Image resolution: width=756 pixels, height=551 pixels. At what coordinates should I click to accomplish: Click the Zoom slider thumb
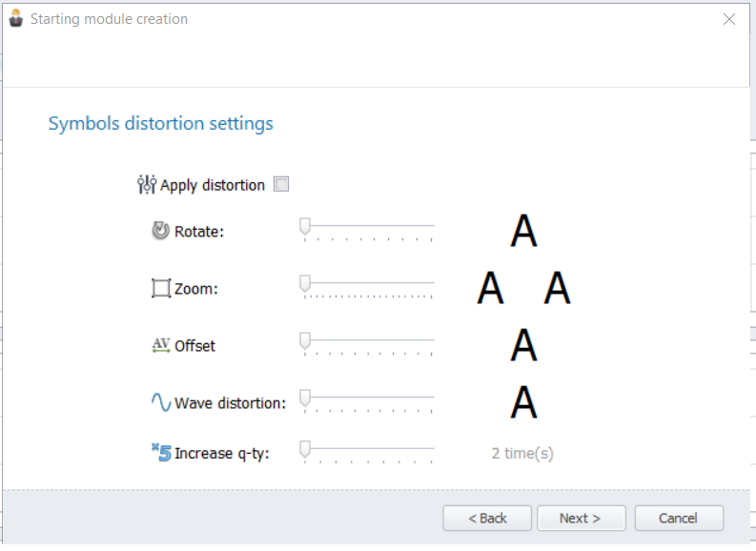305,284
